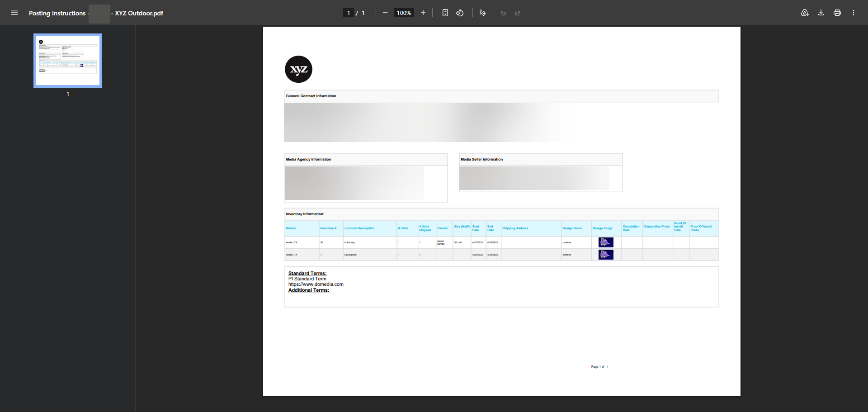The image size is (868, 412).
Task: Toggle the sidebar menu hamburger icon
Action: tap(14, 13)
